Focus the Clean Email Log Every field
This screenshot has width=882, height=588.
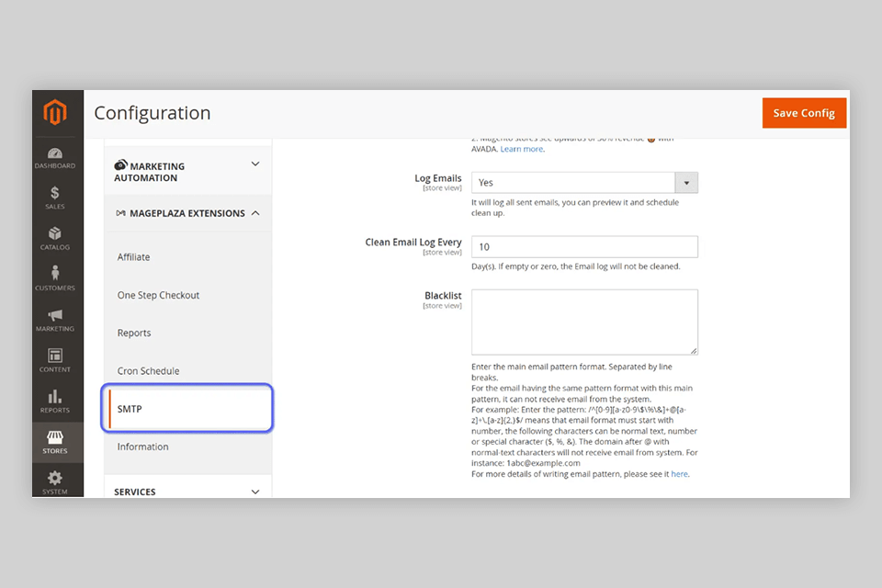pos(584,247)
